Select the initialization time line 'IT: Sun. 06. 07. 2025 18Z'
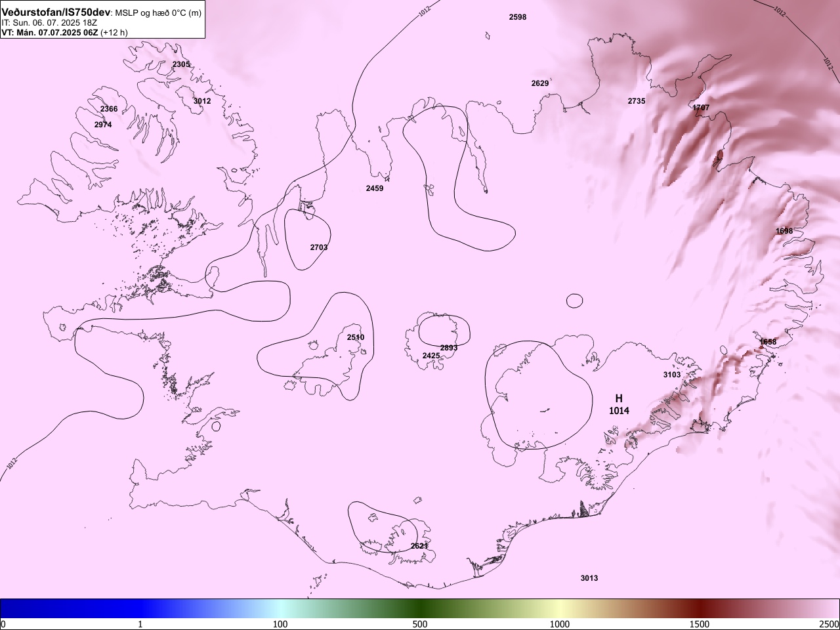The image size is (840, 630). 49,22
